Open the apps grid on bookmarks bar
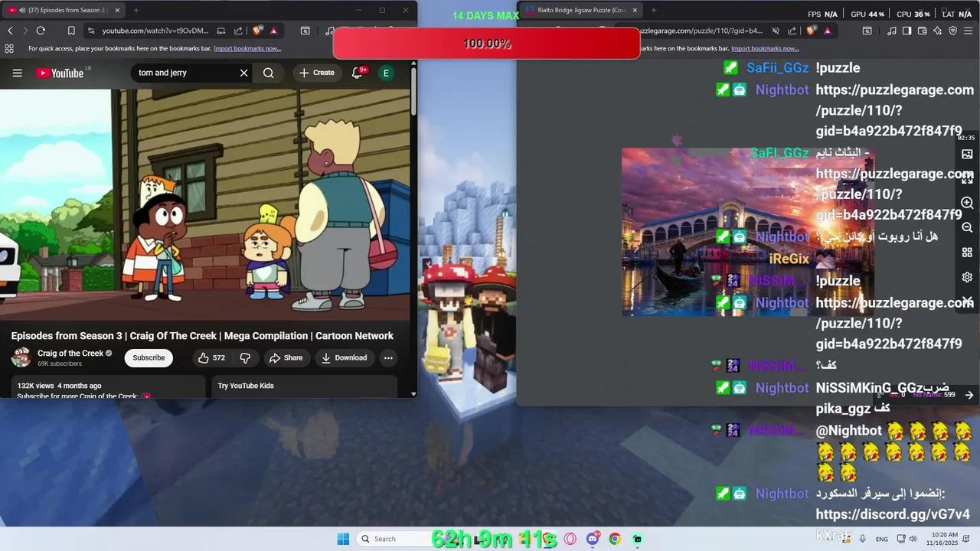The image size is (980, 551). pos(9,48)
